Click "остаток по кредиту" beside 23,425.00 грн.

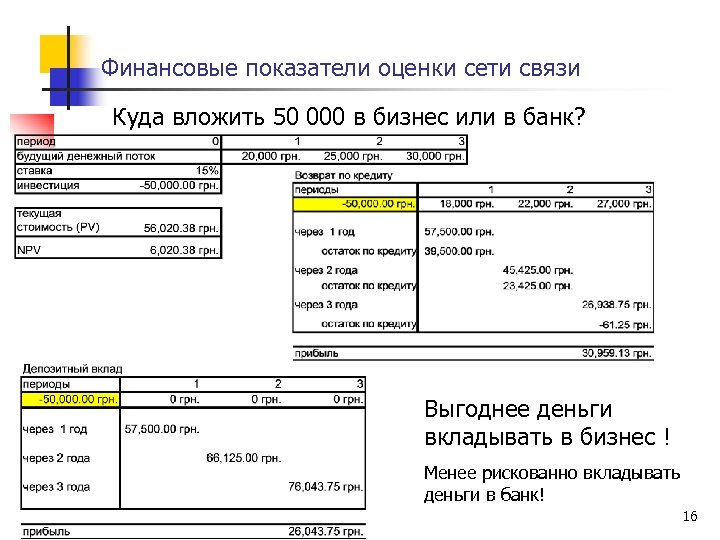point(369,286)
